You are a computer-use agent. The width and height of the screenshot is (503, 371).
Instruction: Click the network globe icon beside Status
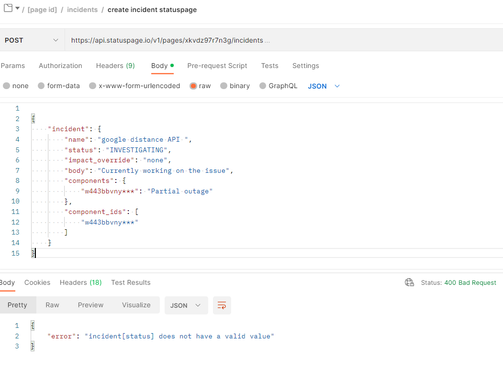pos(409,283)
